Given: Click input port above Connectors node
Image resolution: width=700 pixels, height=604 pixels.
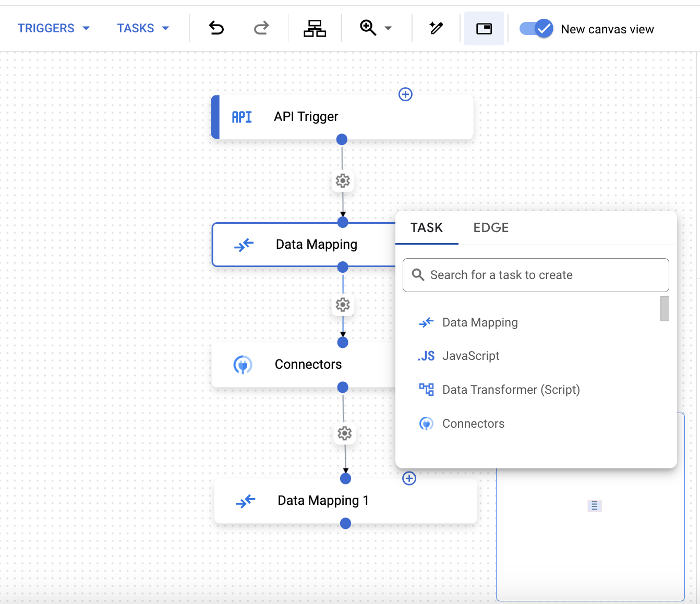Looking at the screenshot, I should point(343,342).
